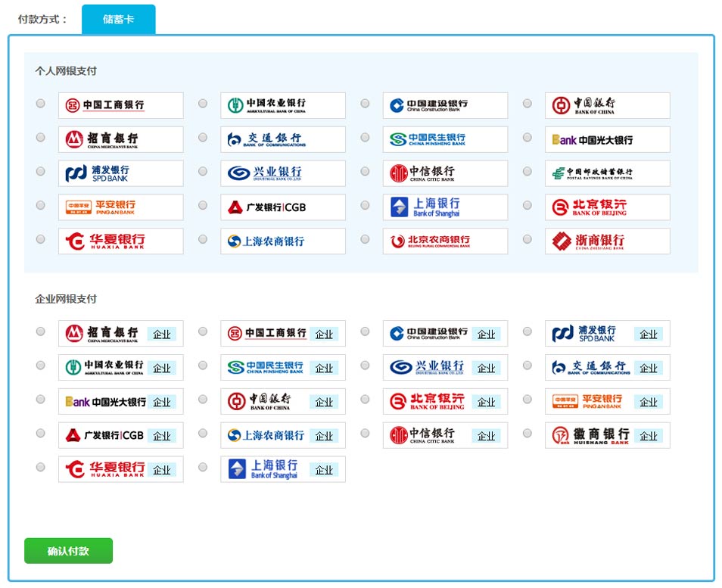The image size is (722, 588).
Task: Select radio button for personal 中国工商银行
Action: point(41,103)
